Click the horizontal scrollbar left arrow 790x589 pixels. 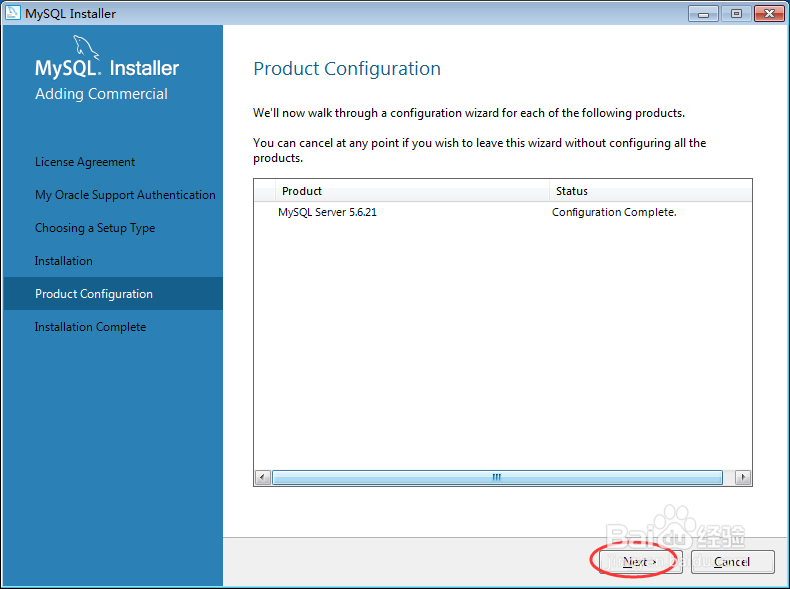262,477
